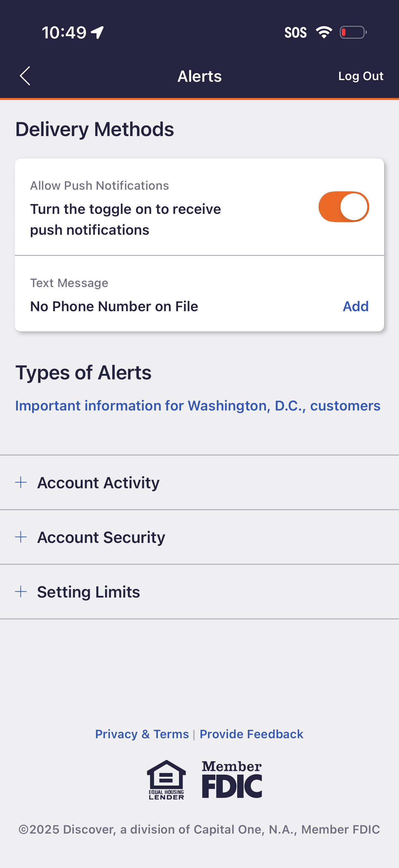Open Washington, D.C. customers information link

tap(198, 406)
